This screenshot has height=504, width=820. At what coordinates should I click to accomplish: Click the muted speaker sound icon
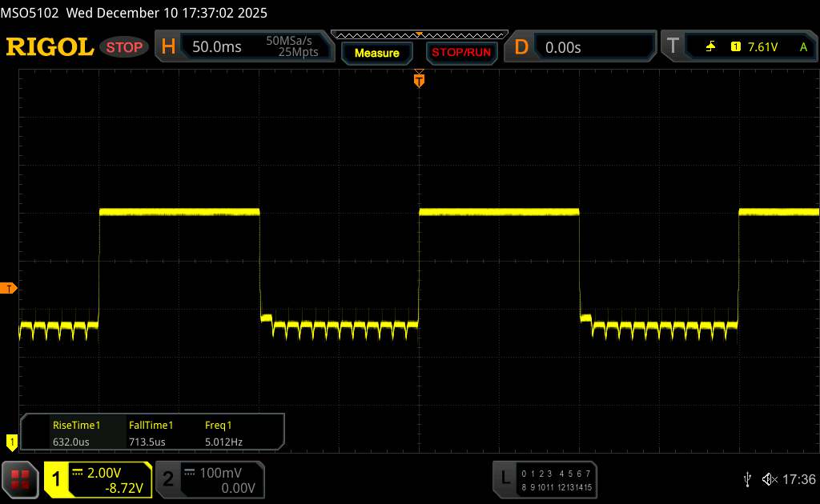click(x=769, y=479)
